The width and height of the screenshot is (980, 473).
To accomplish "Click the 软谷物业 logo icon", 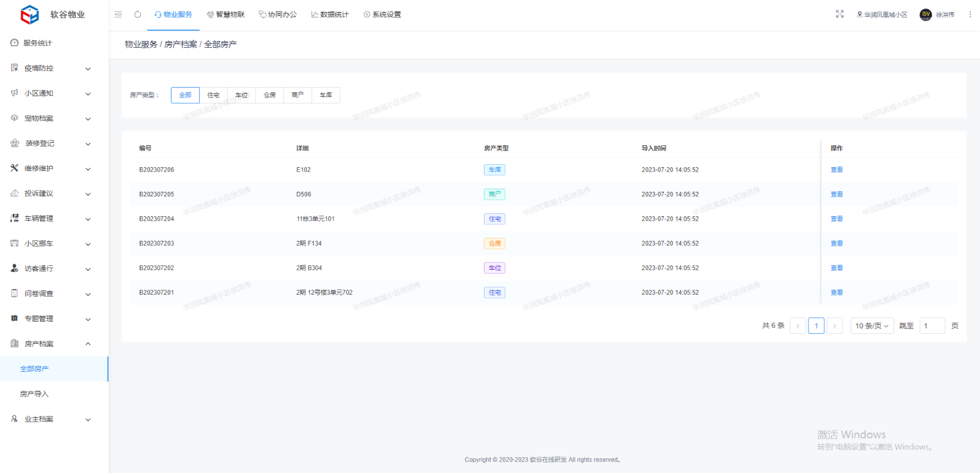I will (x=29, y=15).
